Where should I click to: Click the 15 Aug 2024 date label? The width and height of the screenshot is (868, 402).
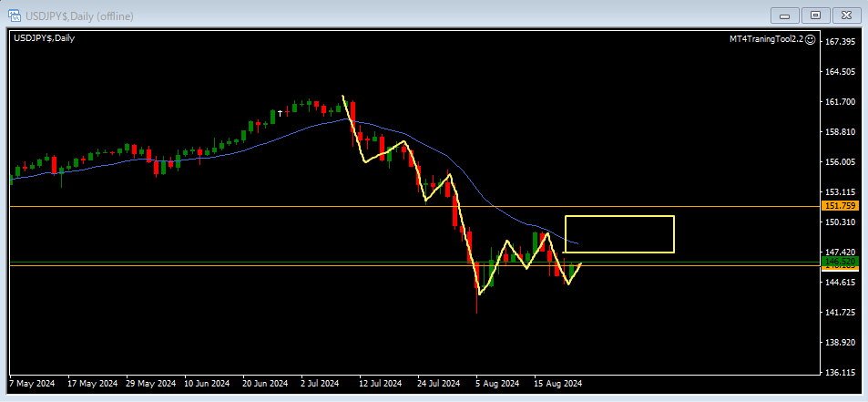pyautogui.click(x=557, y=383)
